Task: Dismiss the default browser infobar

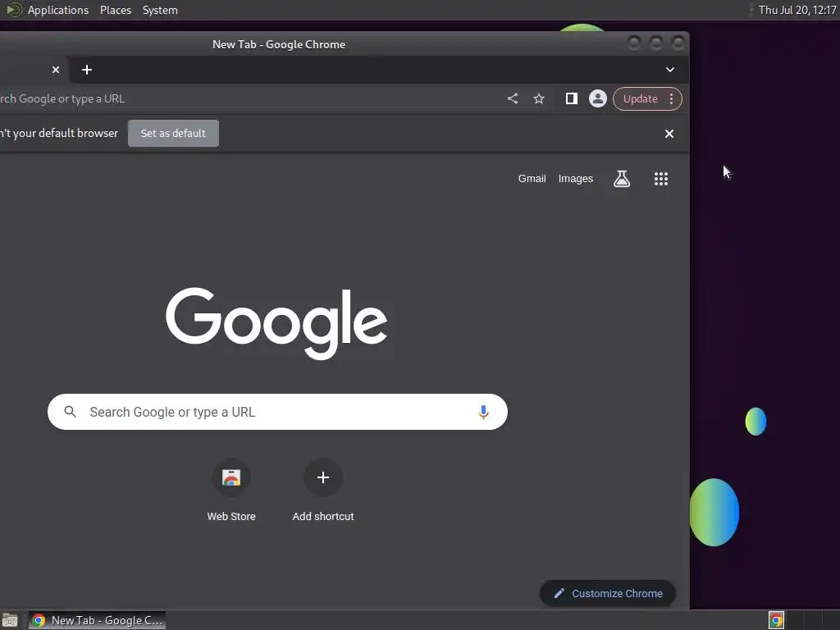Action: (x=669, y=134)
